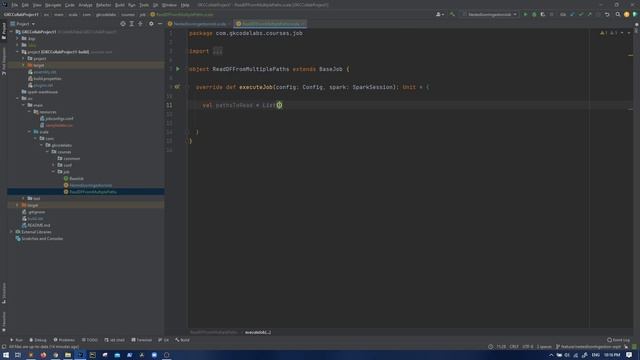Click the Build project hammer icon

pyautogui.click(x=452, y=14)
